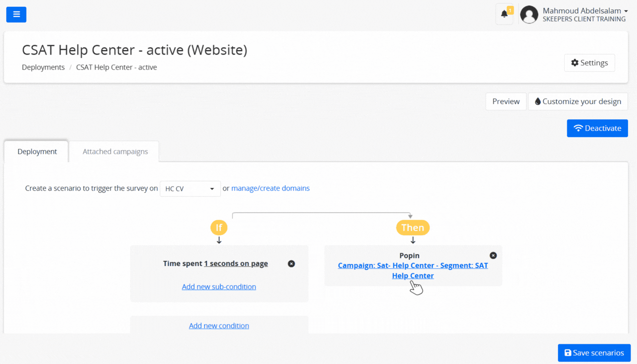Remove the Time spent condition
637x364 pixels.
click(292, 264)
